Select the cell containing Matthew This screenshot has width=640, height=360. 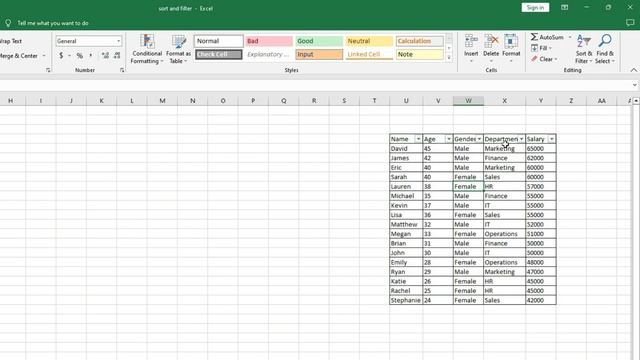[x=406, y=224]
